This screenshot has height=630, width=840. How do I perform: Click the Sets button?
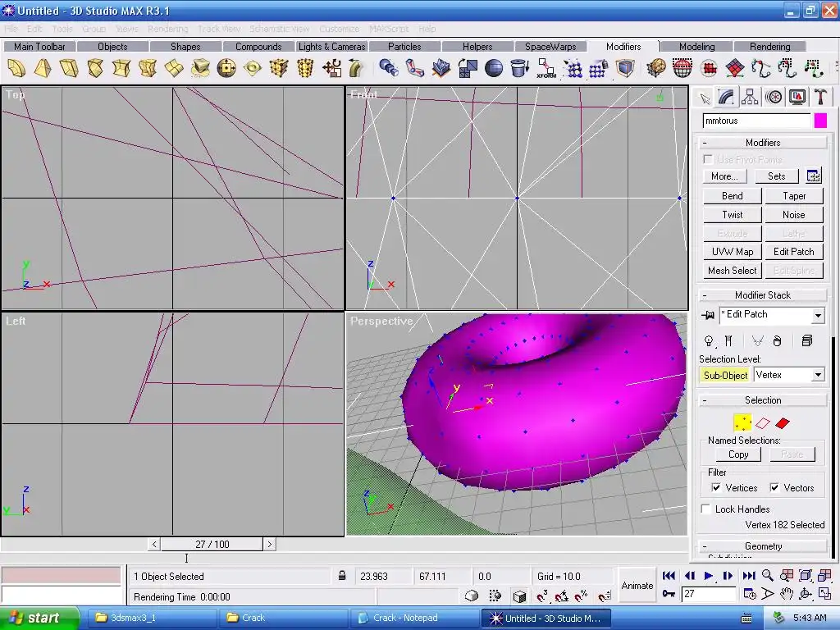(776, 176)
